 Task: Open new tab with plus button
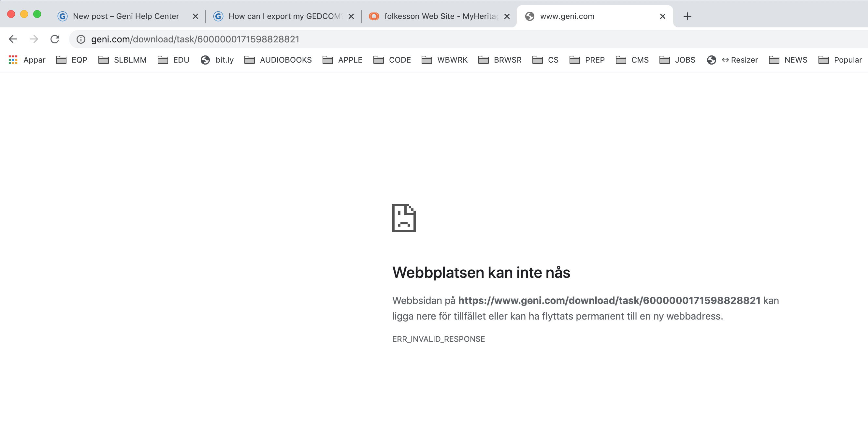point(687,16)
